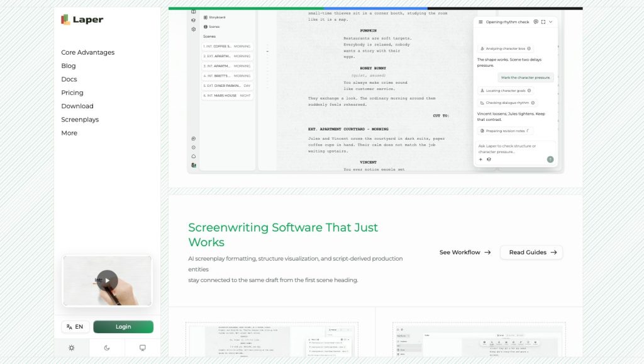Click the plus attach icon in chat input
This screenshot has height=364, width=644.
pyautogui.click(x=480, y=159)
